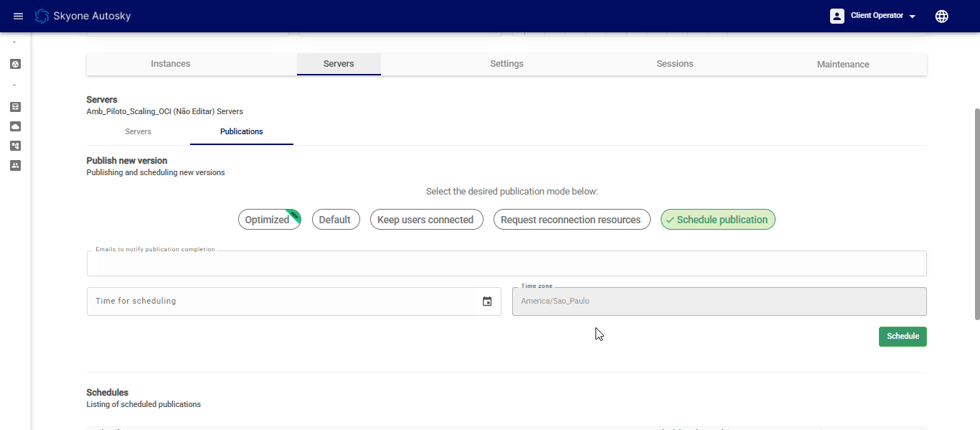This screenshot has width=980, height=430.
Task: Open the cloud icon in sidebar
Action: [16, 126]
